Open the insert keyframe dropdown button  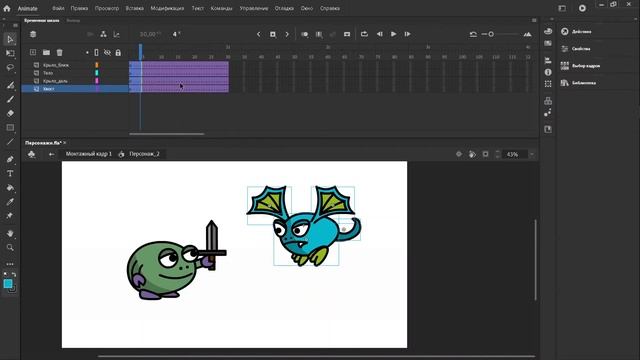click(273, 34)
